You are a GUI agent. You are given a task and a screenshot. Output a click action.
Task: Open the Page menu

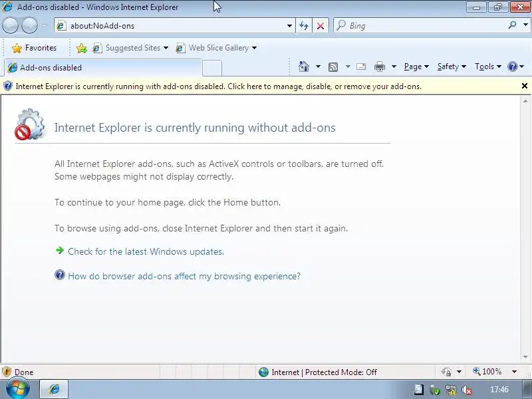416,66
